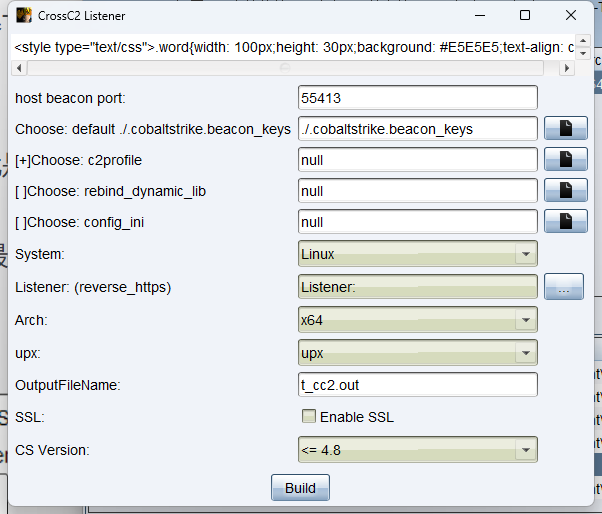
Task: Click the "upx:" label
Action: click(x=28, y=353)
